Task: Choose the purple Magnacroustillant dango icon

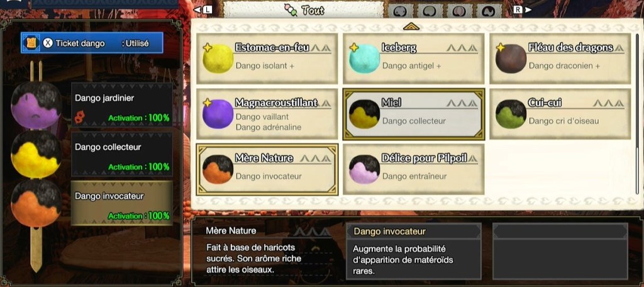Action: point(218,114)
